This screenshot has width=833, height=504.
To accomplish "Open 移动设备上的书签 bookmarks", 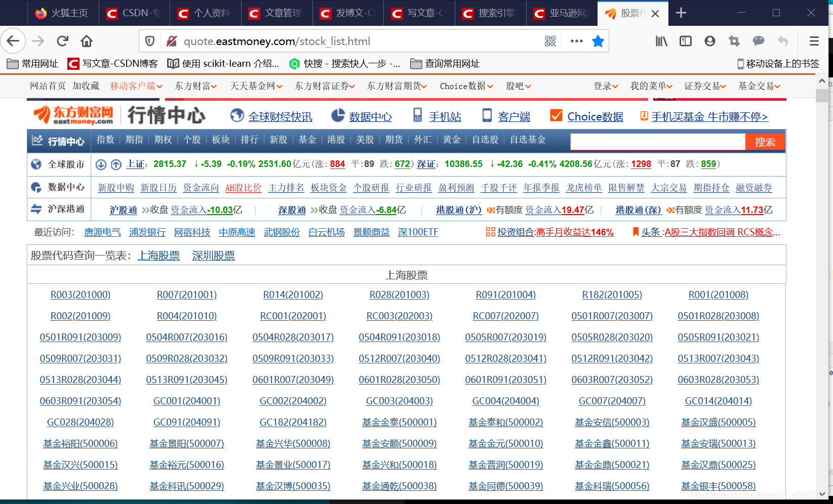I will (x=778, y=64).
